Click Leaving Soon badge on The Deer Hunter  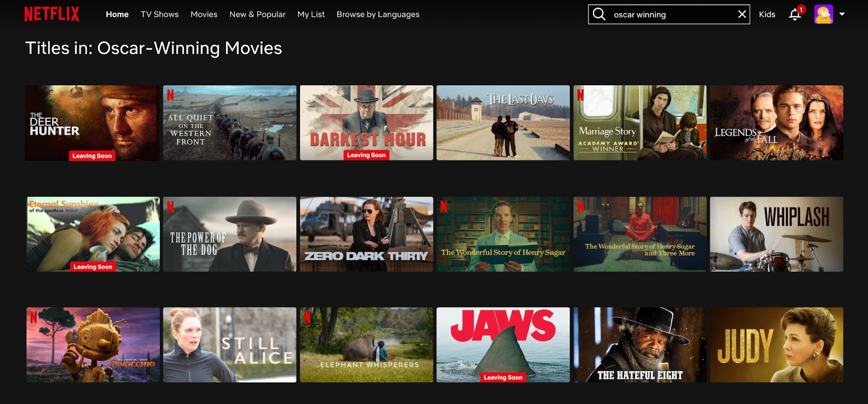(92, 156)
